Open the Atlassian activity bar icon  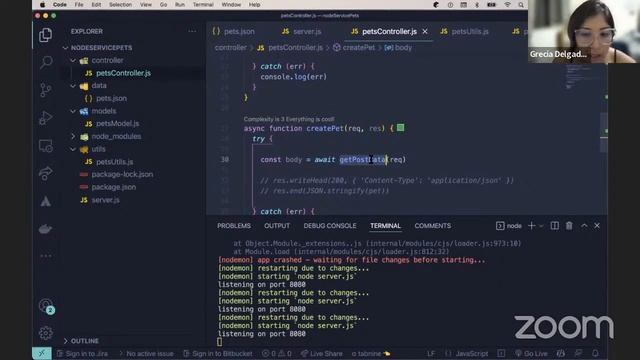pyautogui.click(x=46, y=201)
